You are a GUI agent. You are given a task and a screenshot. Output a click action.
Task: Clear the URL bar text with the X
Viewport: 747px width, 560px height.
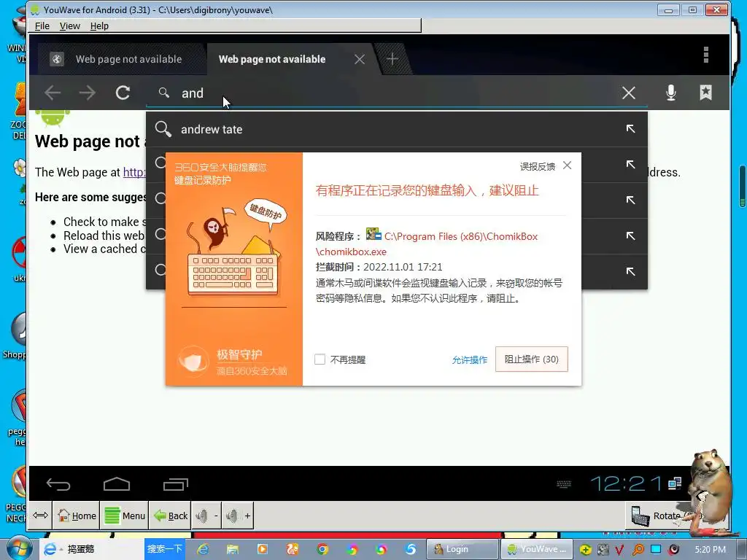tap(629, 93)
